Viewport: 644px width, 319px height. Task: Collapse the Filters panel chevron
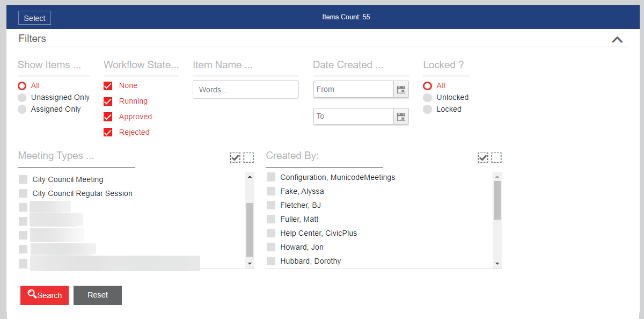617,39
